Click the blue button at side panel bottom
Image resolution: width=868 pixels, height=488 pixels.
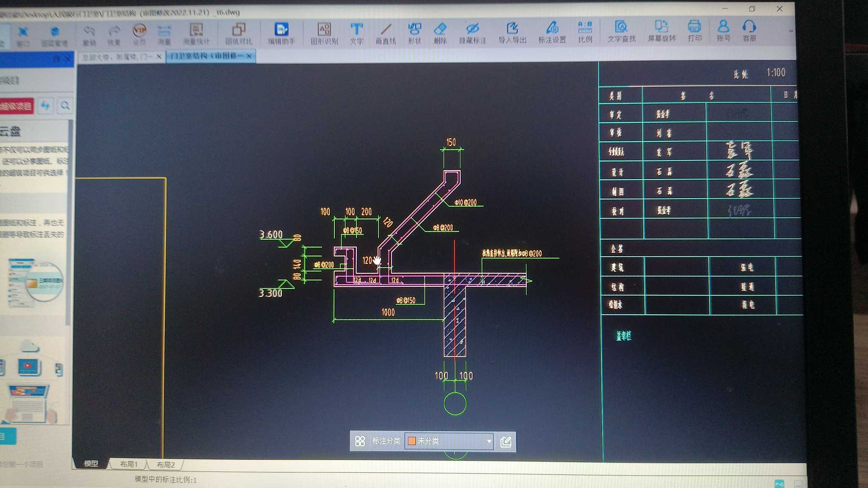[x=8, y=436]
